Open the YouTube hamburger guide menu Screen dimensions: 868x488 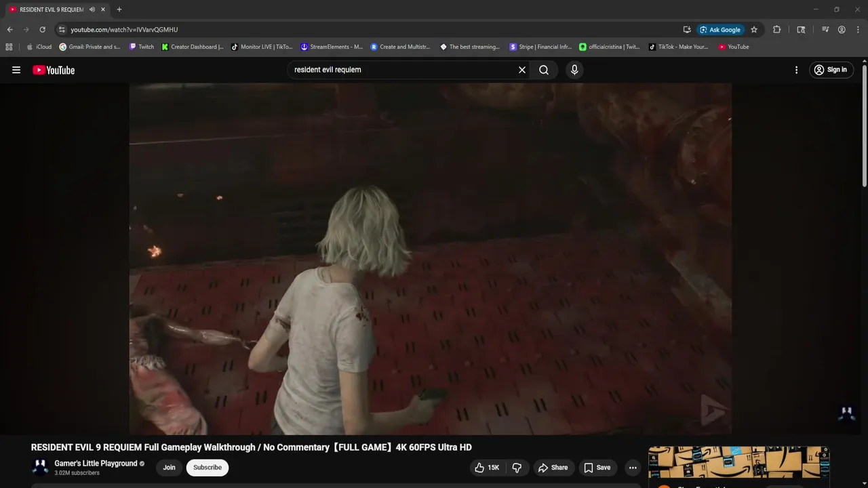(x=16, y=70)
